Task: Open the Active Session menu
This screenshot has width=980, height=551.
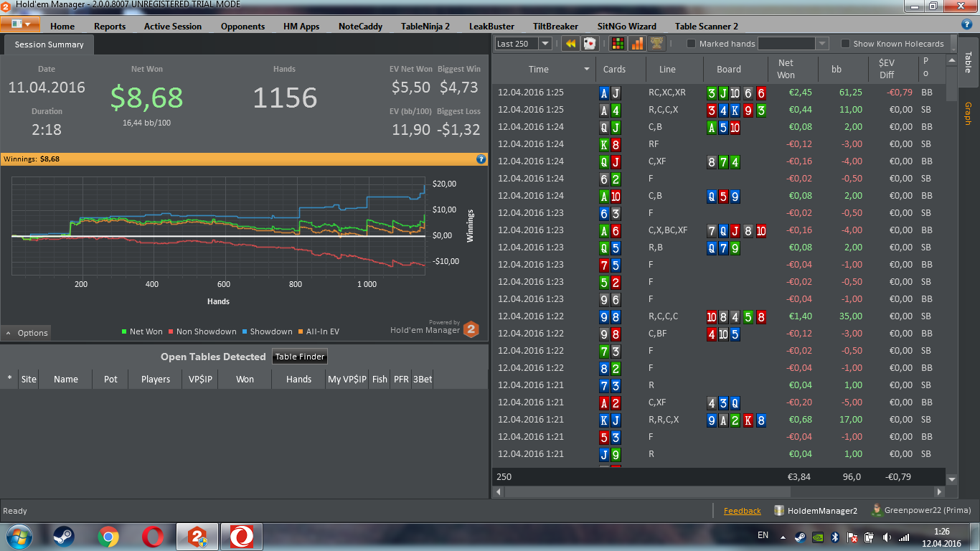Action: (173, 26)
